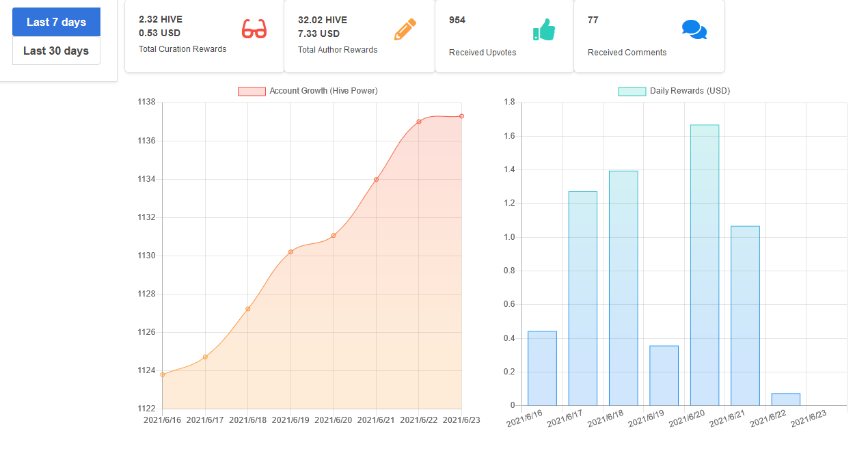Click the 2021/6/16 daily rewards bar
The width and height of the screenshot is (868, 451).
coord(542,368)
